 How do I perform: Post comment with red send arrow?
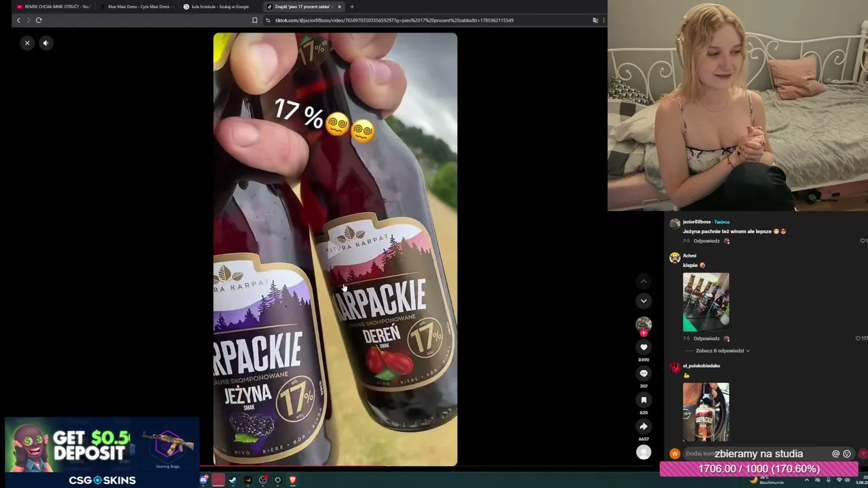[863, 454]
